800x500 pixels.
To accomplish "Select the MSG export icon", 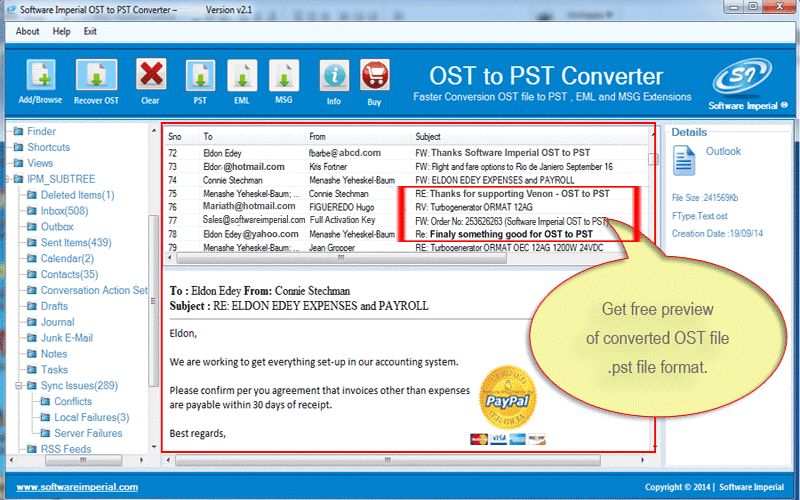I will click(x=284, y=75).
